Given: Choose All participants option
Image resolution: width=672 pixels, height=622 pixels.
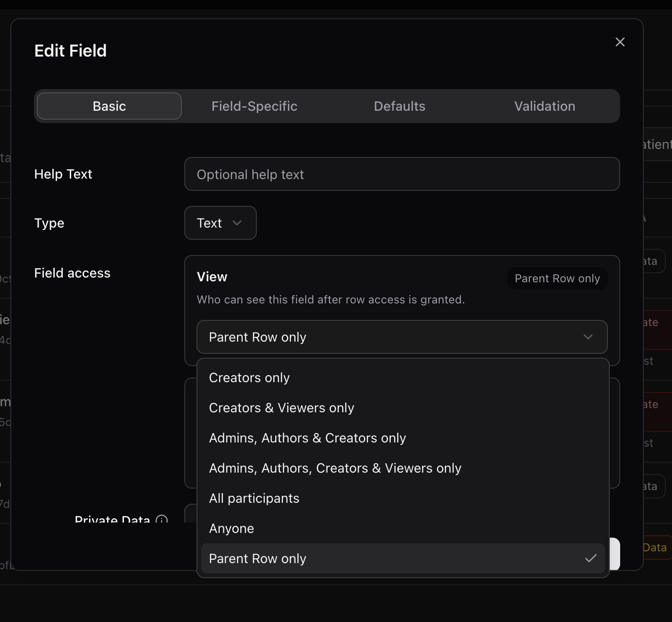Looking at the screenshot, I should pyautogui.click(x=403, y=499).
